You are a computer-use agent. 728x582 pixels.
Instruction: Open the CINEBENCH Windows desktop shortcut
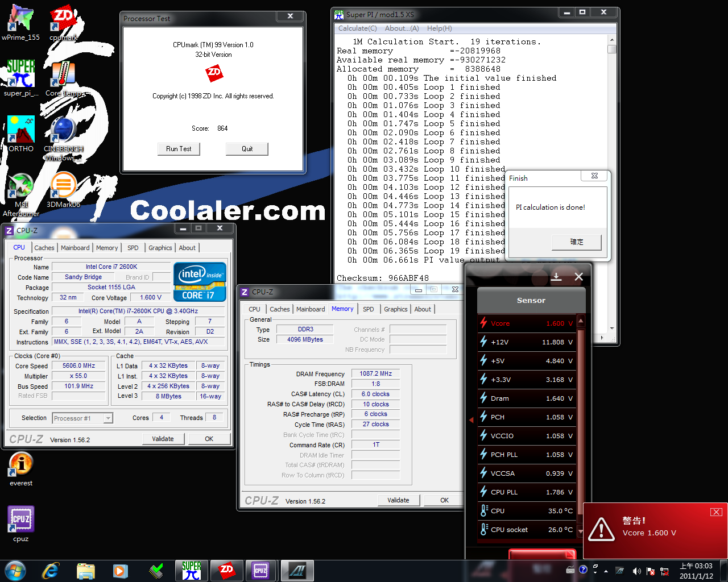pyautogui.click(x=63, y=139)
